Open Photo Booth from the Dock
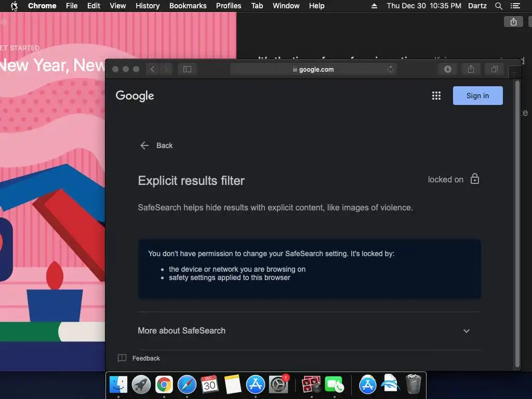Image resolution: width=532 pixels, height=399 pixels. (311, 385)
